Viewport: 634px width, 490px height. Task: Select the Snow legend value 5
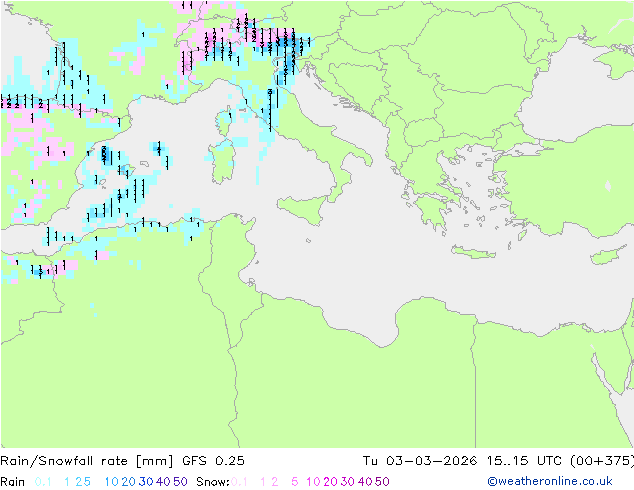pyautogui.click(x=295, y=482)
